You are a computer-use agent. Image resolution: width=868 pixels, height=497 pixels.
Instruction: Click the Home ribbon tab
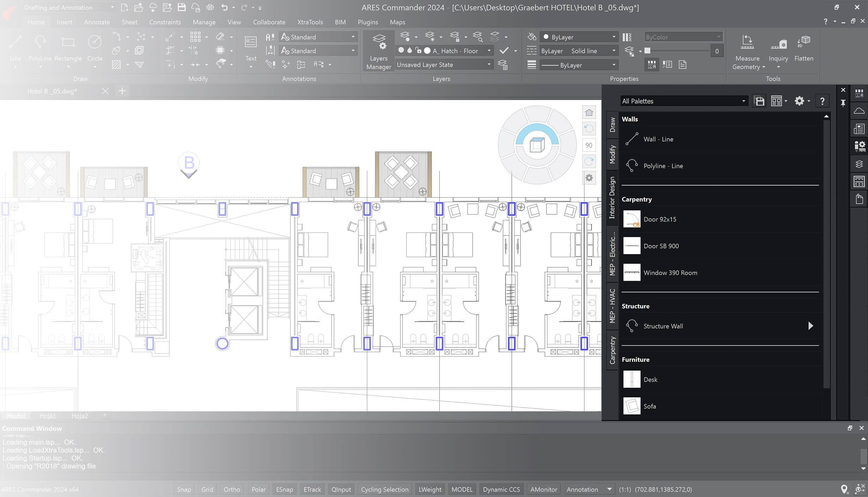[36, 22]
